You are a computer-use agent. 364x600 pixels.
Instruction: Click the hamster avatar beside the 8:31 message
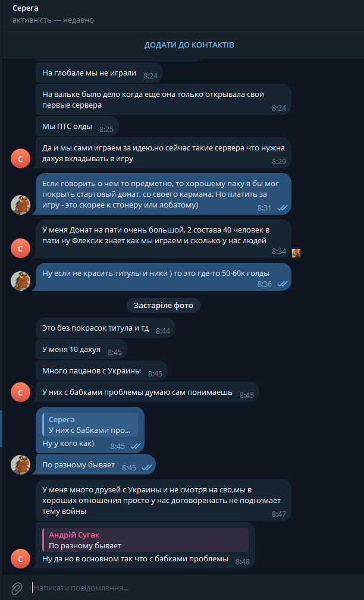pos(20,205)
